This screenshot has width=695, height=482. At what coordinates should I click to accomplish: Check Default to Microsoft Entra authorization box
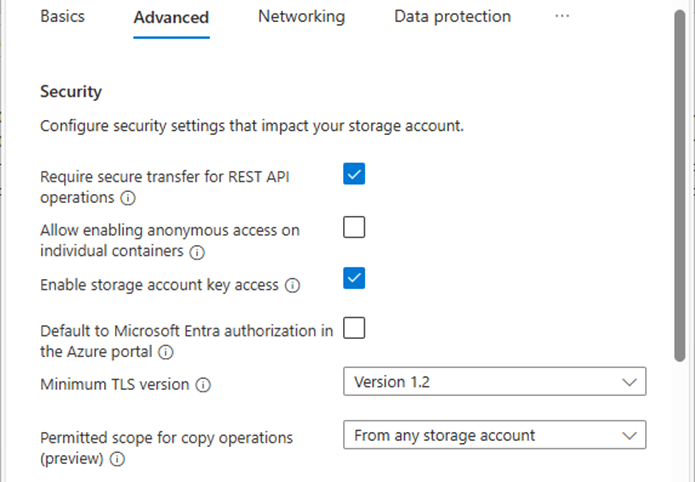[354, 328]
